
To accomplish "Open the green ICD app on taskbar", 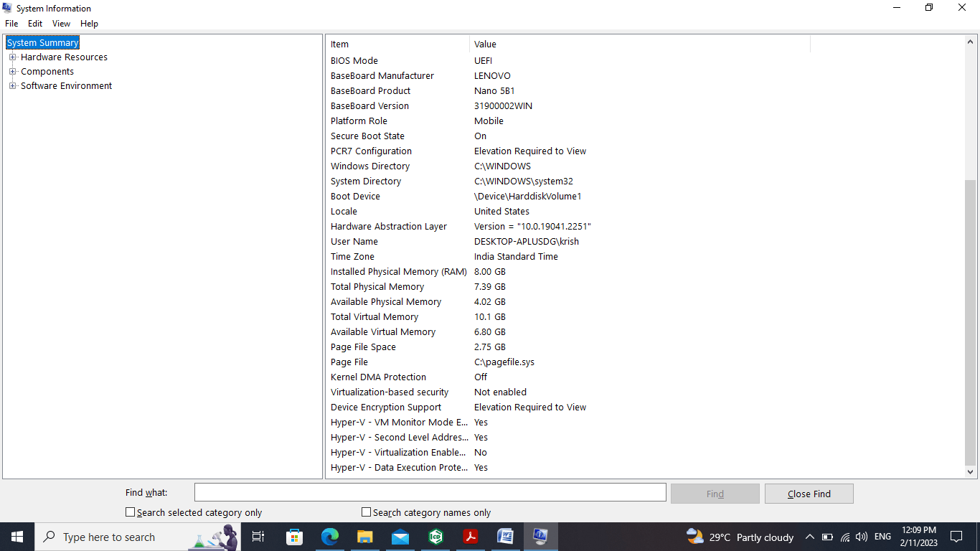I will (x=435, y=537).
